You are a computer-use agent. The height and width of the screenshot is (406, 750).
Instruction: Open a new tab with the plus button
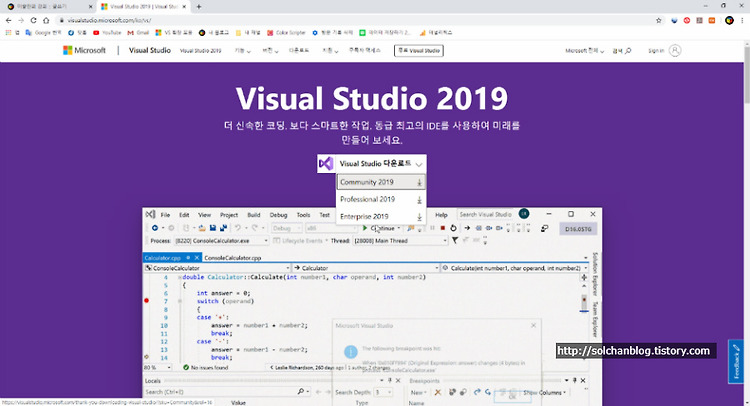click(x=199, y=7)
